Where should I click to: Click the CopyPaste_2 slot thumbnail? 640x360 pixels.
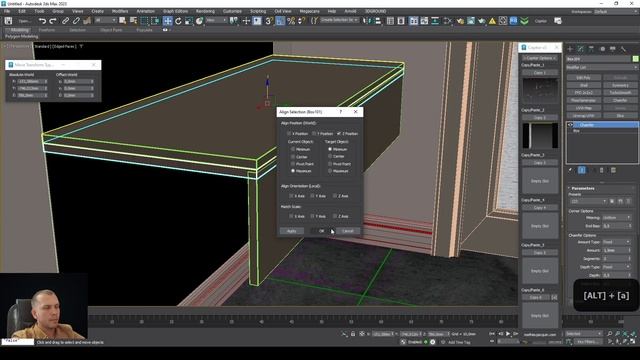[540, 136]
